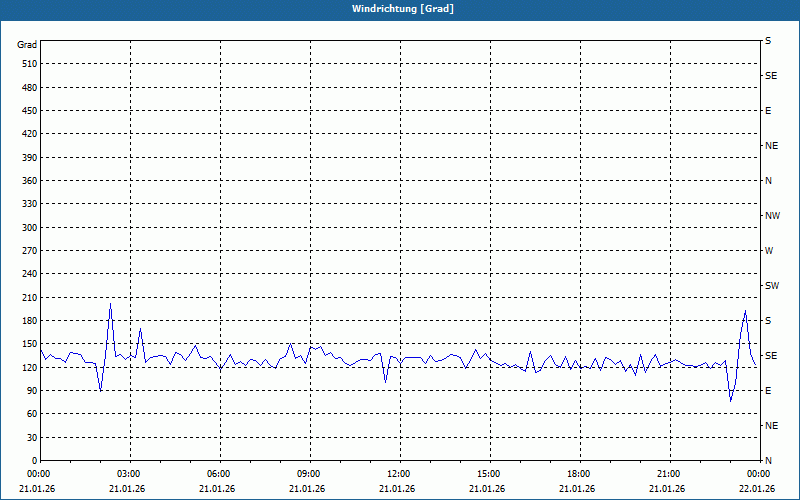Click the NW compass label

(772, 216)
